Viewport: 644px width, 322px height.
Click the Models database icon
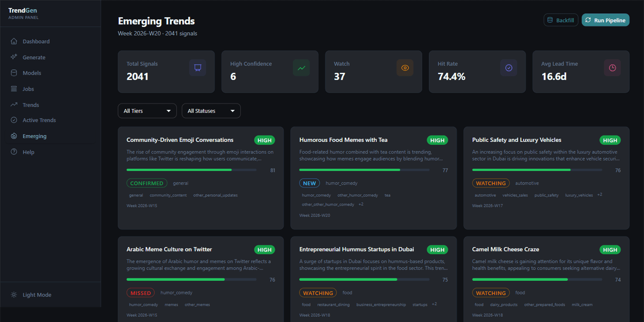(14, 73)
